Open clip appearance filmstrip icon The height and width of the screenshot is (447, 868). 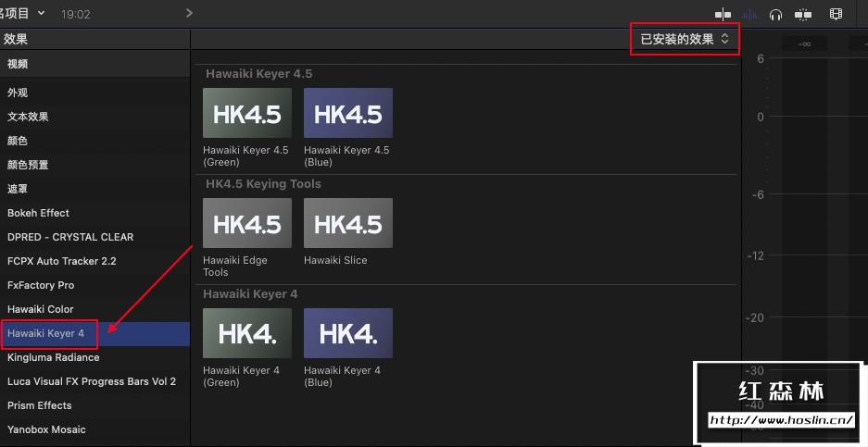point(836,14)
